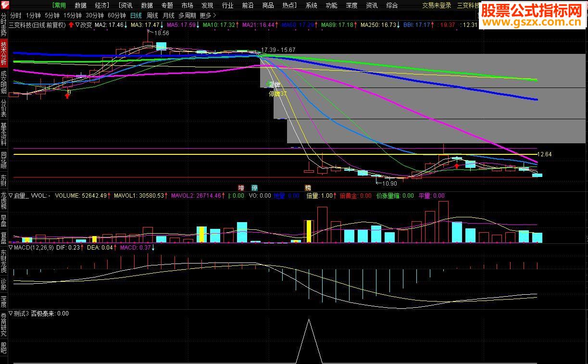Click the 否极泰来: 0.00 indicator readout
Image resolution: width=588 pixels, height=364 pixels.
coord(50,314)
